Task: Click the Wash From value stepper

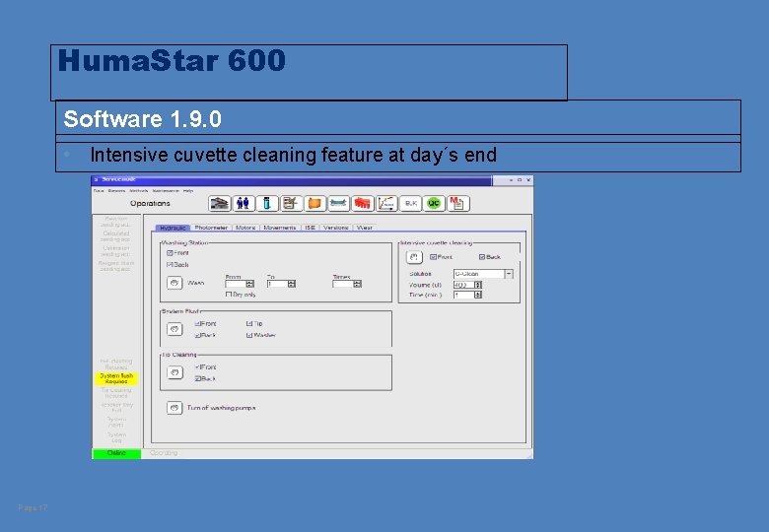Action: (250, 284)
